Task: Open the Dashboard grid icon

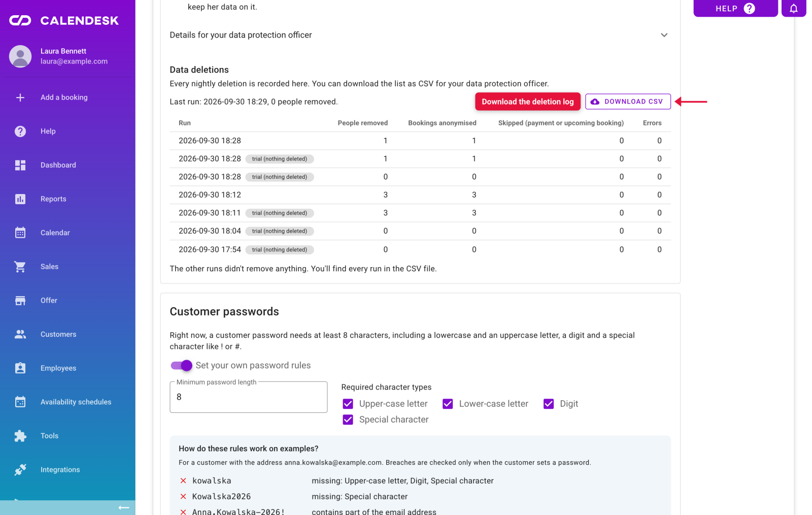Action: coord(20,165)
